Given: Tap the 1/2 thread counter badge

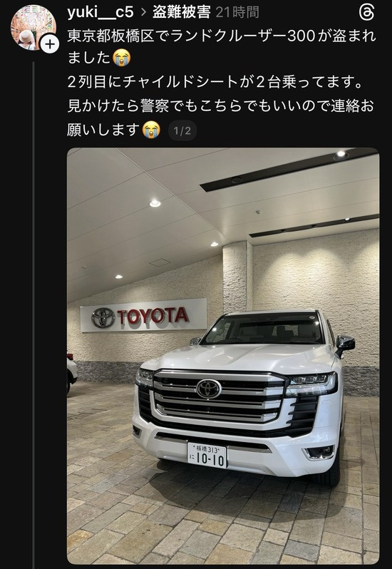Looking at the screenshot, I should pos(182,130).
